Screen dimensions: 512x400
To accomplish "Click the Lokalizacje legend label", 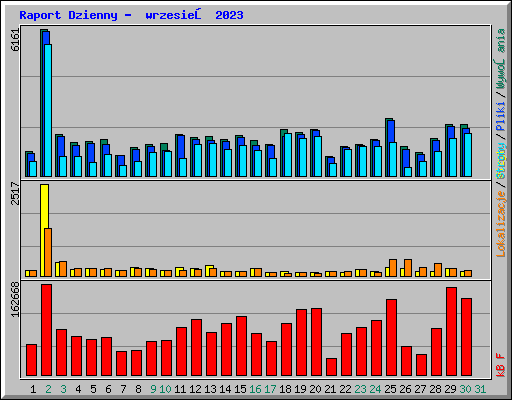I will tap(501, 223).
